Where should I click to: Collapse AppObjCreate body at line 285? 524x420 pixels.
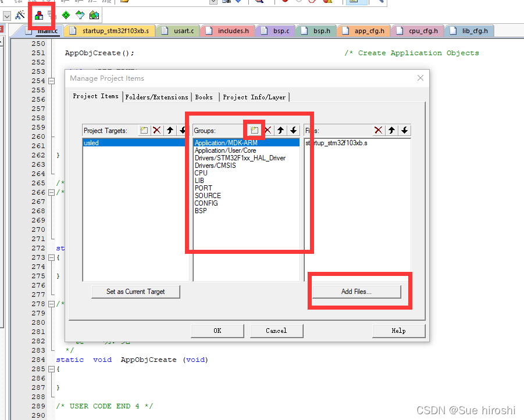click(51, 369)
